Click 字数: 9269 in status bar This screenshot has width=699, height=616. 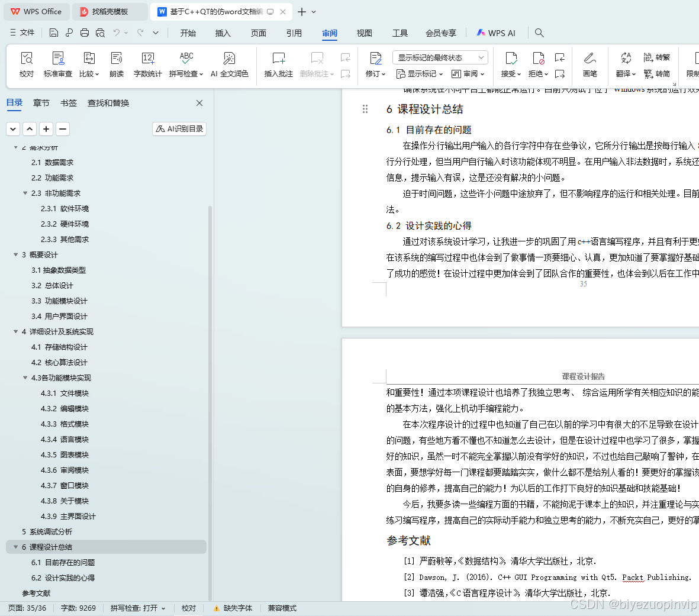tap(78, 608)
